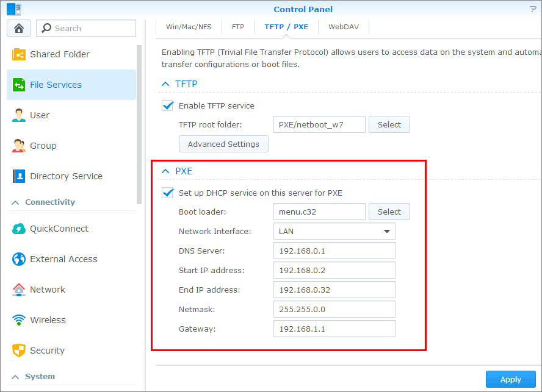The image size is (542, 392).
Task: Collapse the System sidebar group
Action: (x=15, y=377)
